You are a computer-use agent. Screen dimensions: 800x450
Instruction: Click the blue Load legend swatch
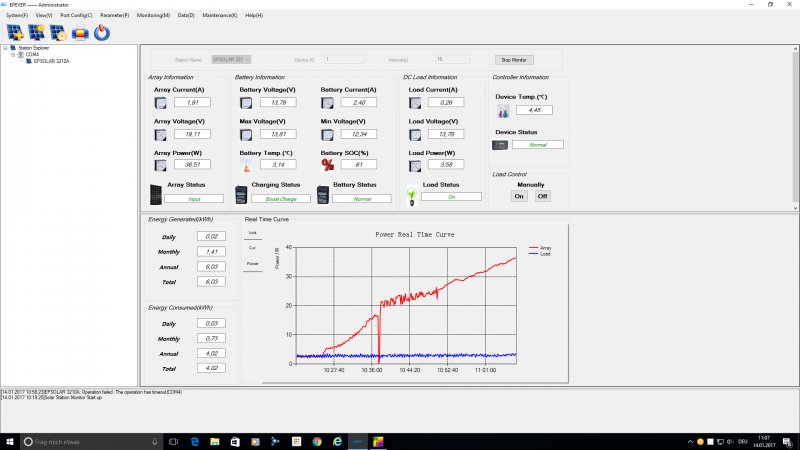point(534,254)
